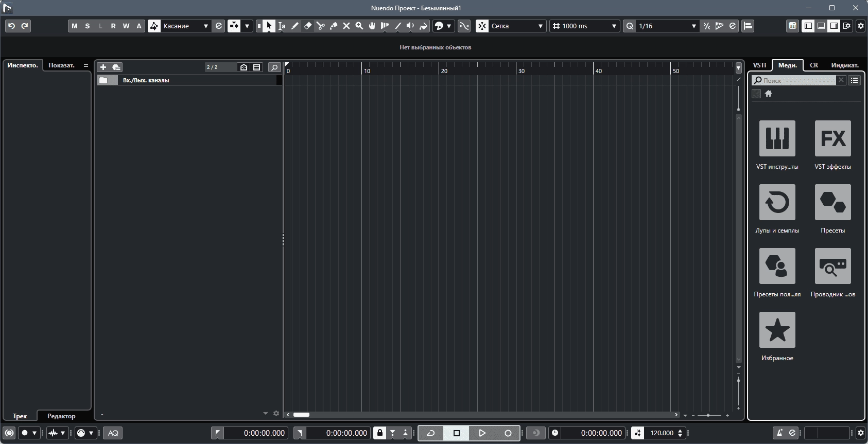Click the transport Record button
Screen dimensions: 868x444
(508, 433)
